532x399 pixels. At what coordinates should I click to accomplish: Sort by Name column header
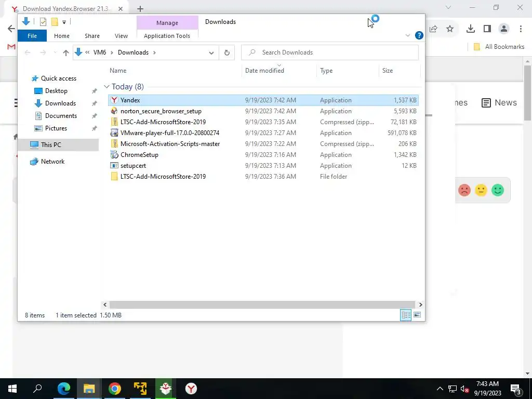tap(118, 71)
